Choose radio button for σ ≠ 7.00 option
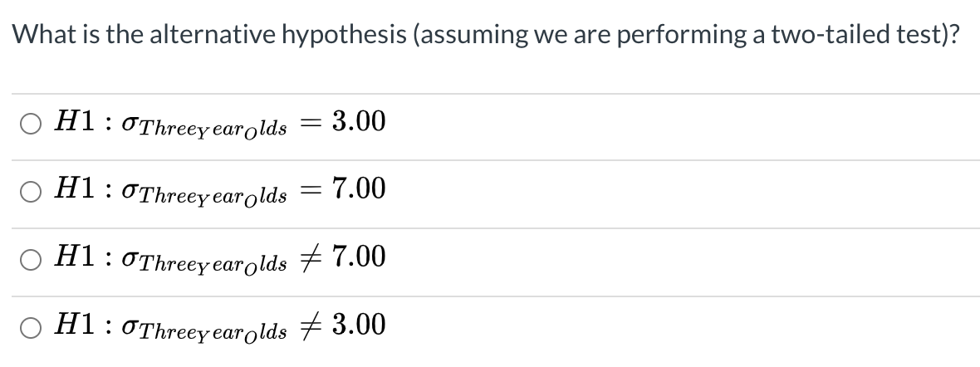The height and width of the screenshot is (367, 980). tap(30, 260)
